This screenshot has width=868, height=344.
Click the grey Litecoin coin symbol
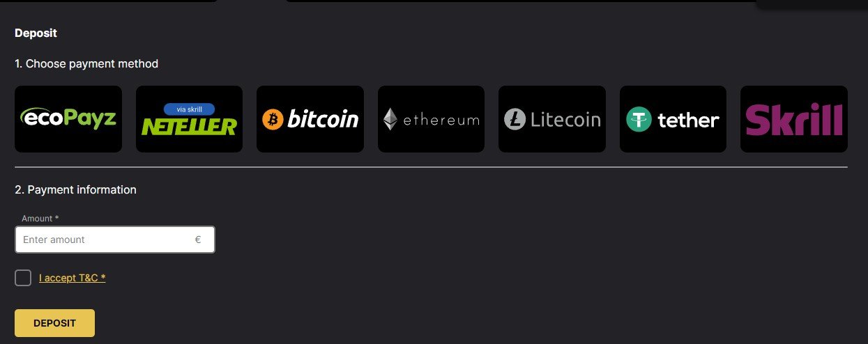point(515,120)
